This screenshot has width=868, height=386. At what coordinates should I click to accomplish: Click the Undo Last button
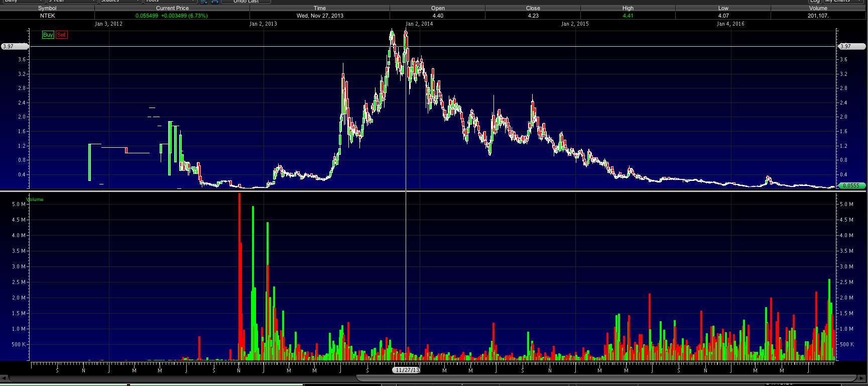pos(246,2)
